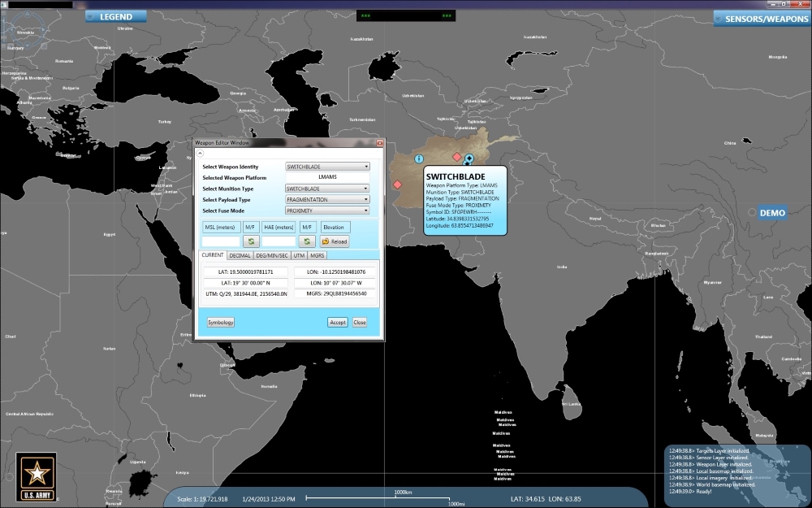812x508 pixels.
Task: Click the date and time in the status bar
Action: pyautogui.click(x=268, y=499)
